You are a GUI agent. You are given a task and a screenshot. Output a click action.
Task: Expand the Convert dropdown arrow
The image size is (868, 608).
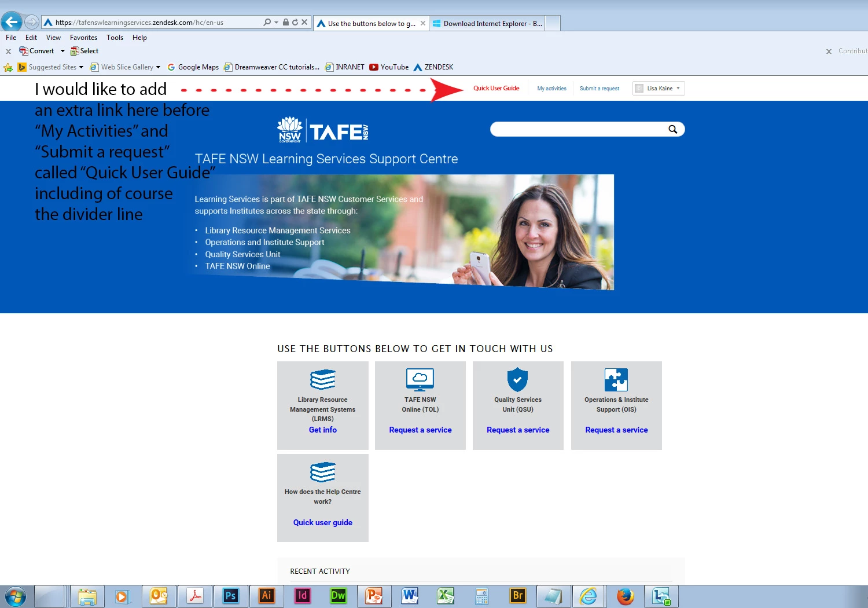pyautogui.click(x=62, y=51)
